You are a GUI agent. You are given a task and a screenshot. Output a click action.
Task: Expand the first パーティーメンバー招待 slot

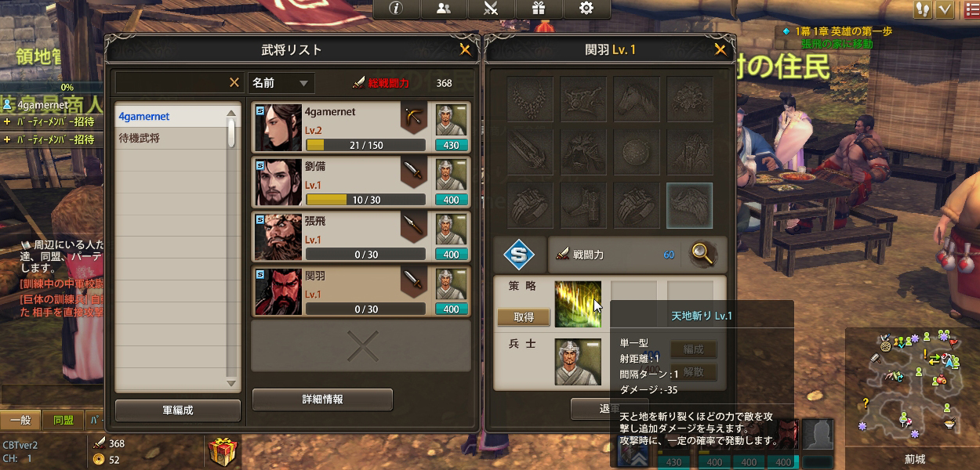coord(52,122)
